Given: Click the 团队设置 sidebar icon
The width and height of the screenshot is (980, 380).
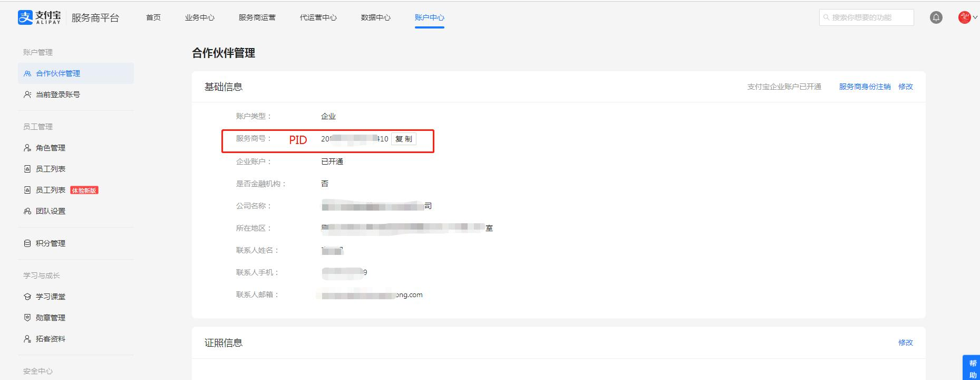Looking at the screenshot, I should (x=27, y=211).
